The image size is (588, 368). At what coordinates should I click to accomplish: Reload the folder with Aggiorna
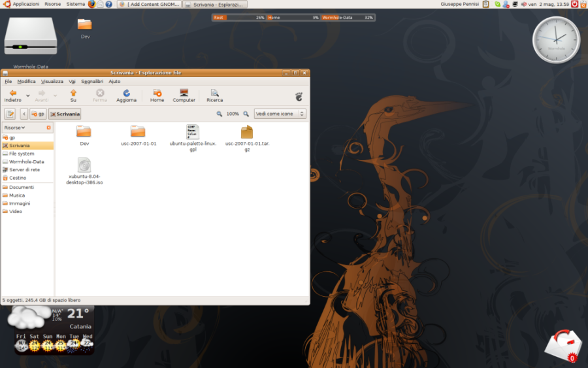tap(126, 95)
